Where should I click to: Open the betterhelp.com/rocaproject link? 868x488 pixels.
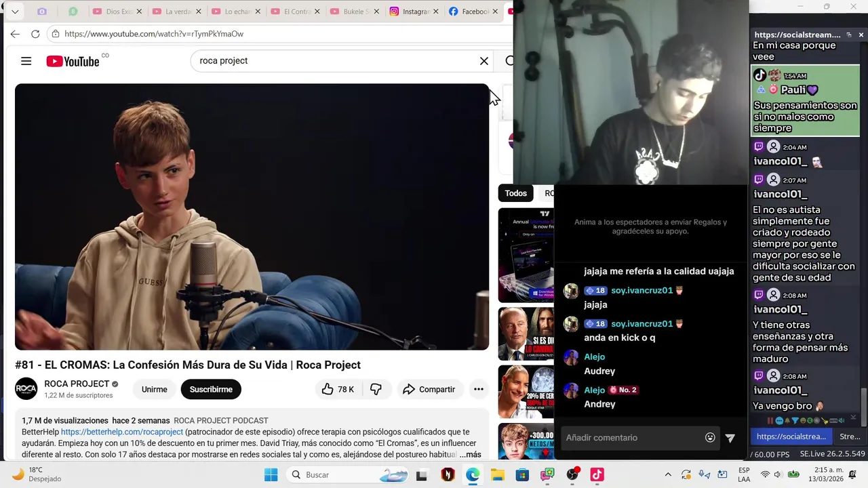(122, 432)
